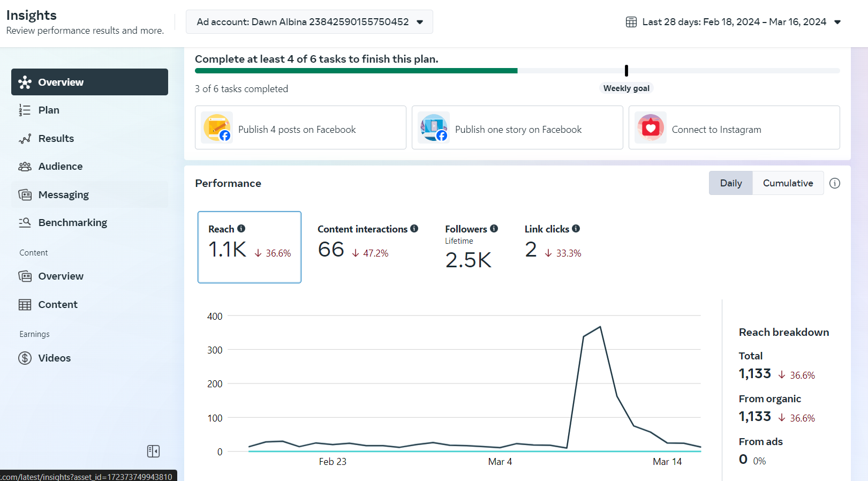Click the Content interactions info icon
The width and height of the screenshot is (868, 481).
point(414,229)
